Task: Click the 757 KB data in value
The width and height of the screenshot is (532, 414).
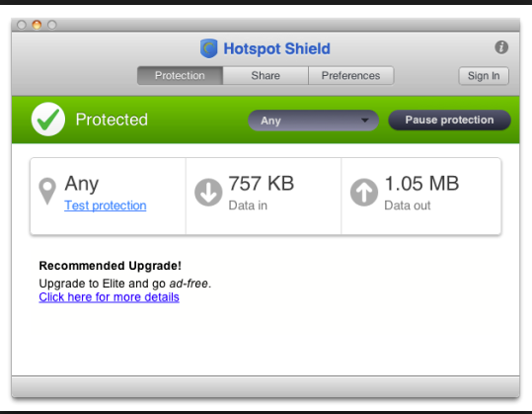Action: tap(262, 184)
